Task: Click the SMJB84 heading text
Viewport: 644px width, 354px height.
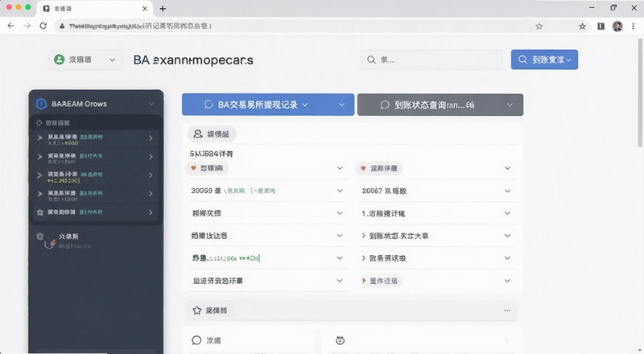Action: [211, 154]
